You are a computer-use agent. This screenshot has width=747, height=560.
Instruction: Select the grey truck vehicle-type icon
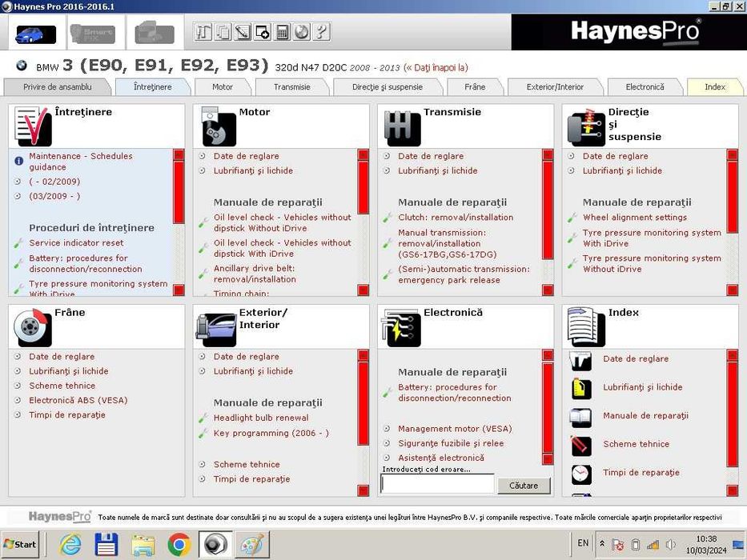pos(155,34)
